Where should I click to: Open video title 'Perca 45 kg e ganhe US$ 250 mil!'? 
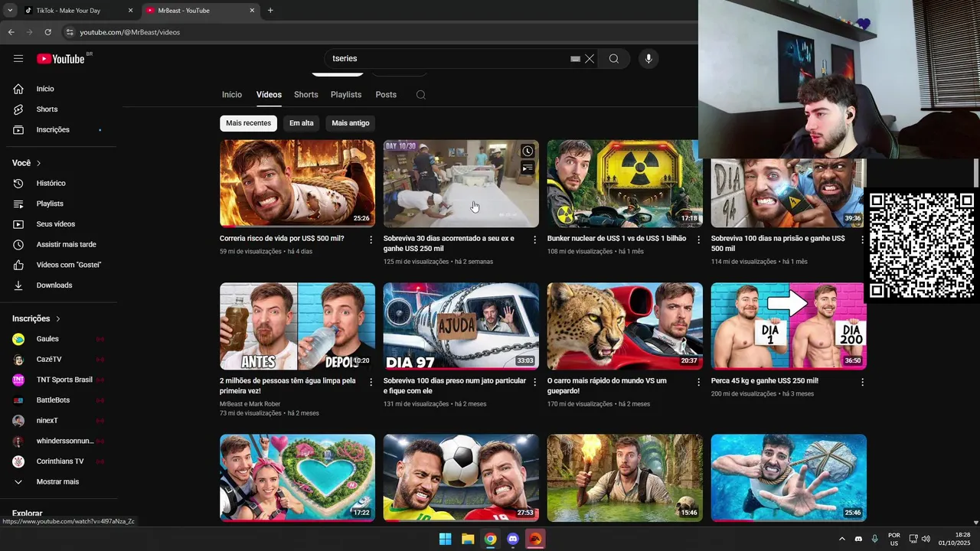pos(765,381)
